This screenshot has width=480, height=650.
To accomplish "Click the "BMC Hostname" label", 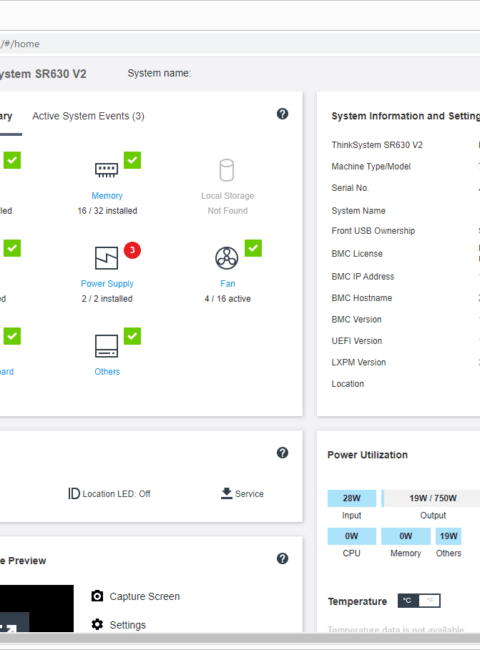I will point(362,298).
